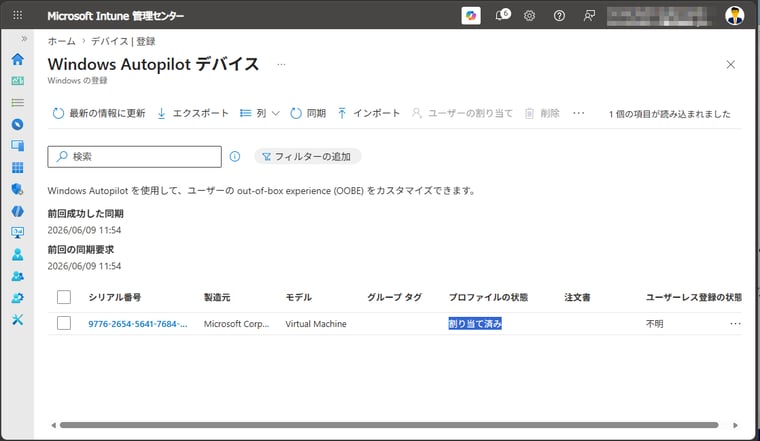
Task: Click the エクスポート button
Action: coord(193,113)
